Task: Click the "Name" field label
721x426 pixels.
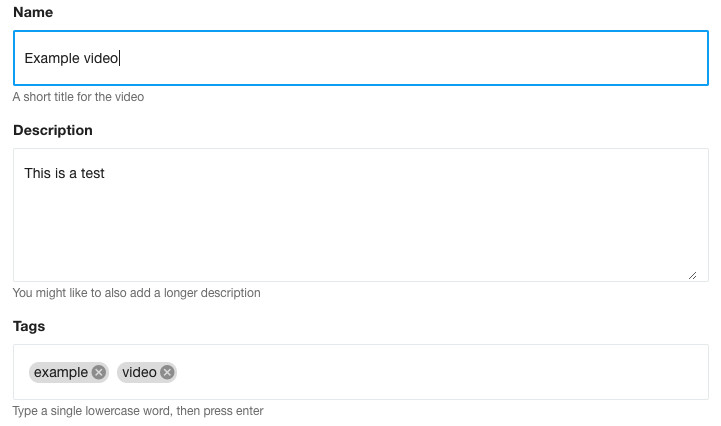Action: pos(33,12)
